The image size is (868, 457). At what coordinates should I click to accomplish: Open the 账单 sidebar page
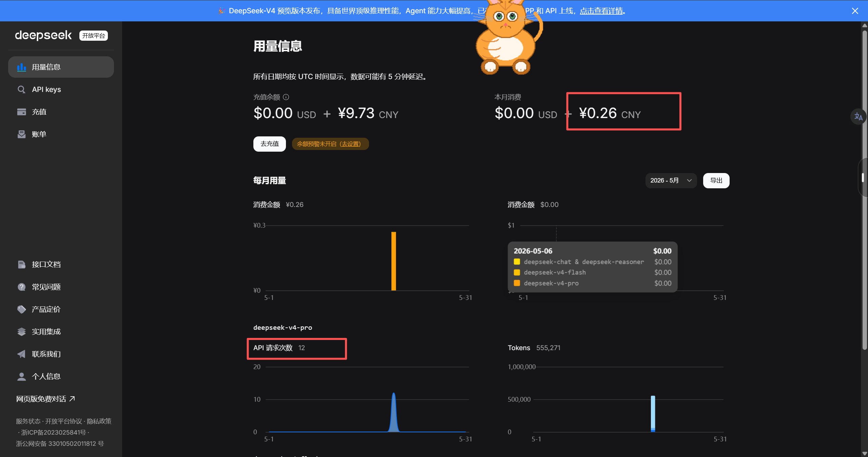pyautogui.click(x=61, y=134)
